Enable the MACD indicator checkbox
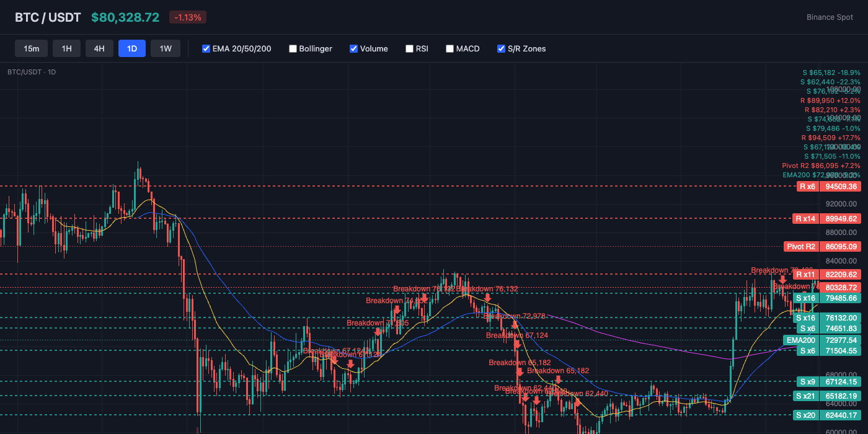868x434 pixels. pyautogui.click(x=449, y=48)
